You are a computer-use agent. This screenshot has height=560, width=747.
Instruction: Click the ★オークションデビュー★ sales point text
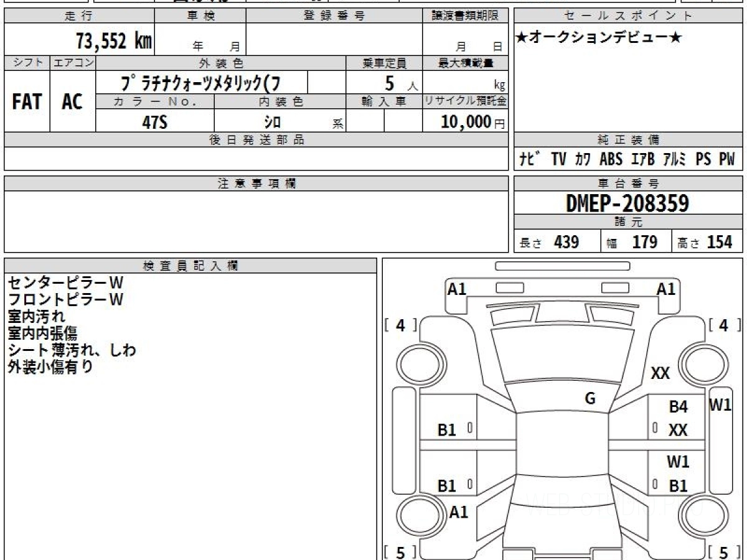pos(599,38)
